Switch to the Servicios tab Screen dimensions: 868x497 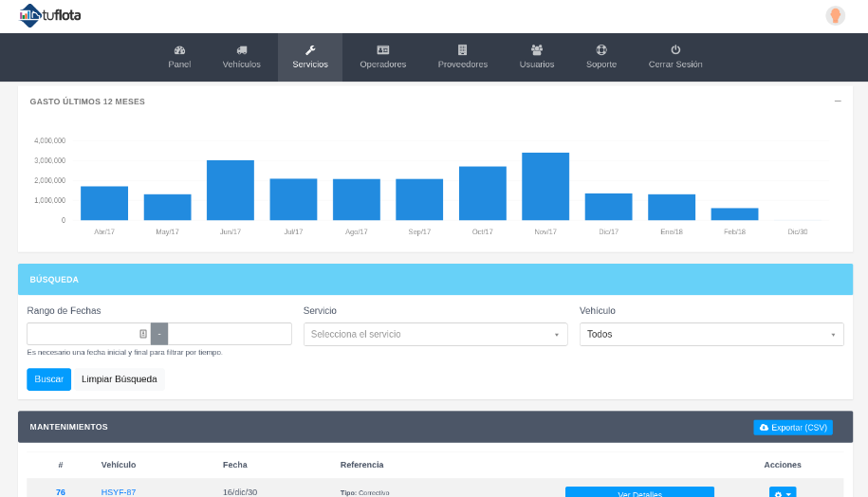point(310,57)
